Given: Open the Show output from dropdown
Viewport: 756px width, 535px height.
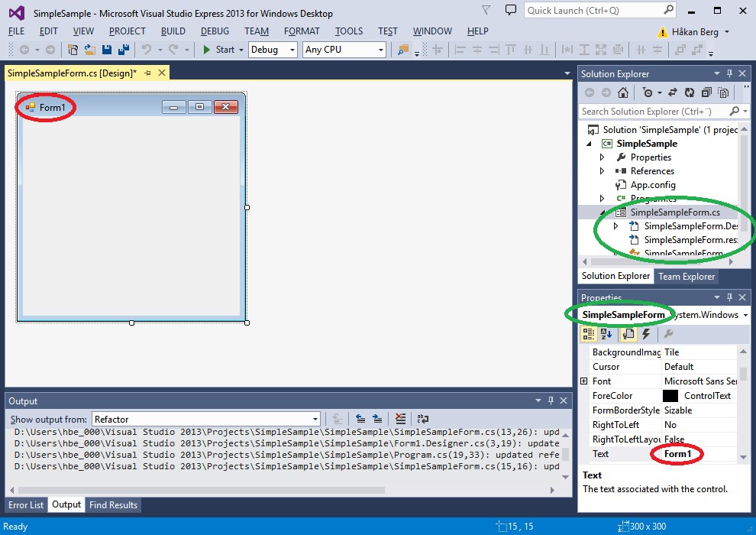Looking at the screenshot, I should 315,420.
